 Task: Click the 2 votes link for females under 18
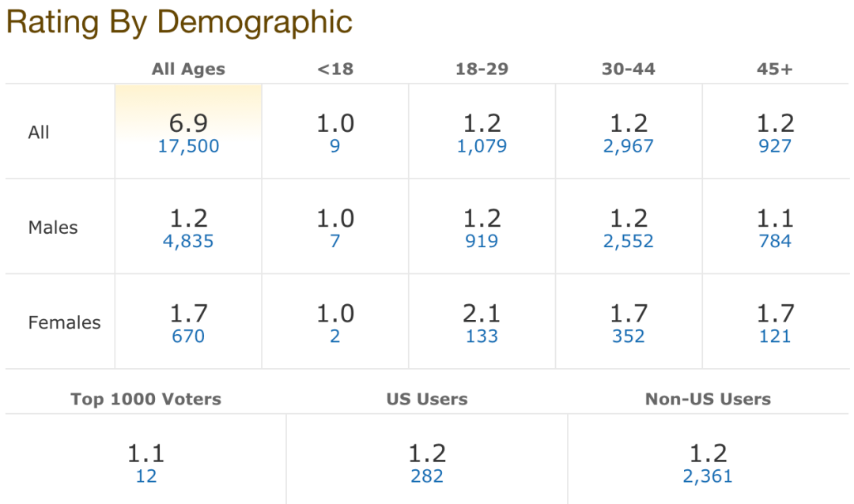[x=335, y=336]
